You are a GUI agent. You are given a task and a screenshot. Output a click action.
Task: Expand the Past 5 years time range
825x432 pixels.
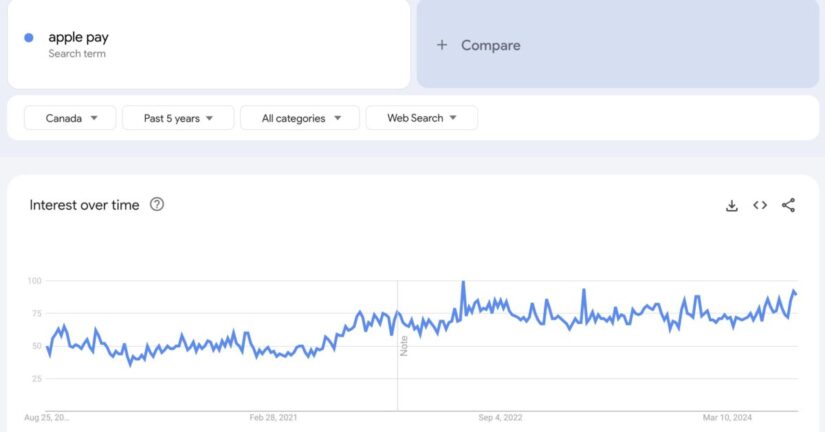178,118
